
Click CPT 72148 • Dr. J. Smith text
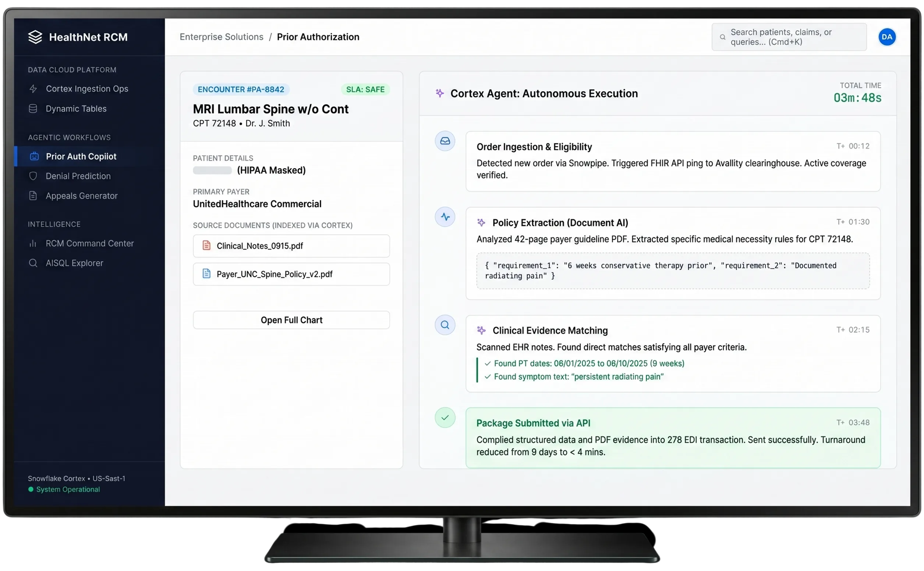[x=241, y=124]
